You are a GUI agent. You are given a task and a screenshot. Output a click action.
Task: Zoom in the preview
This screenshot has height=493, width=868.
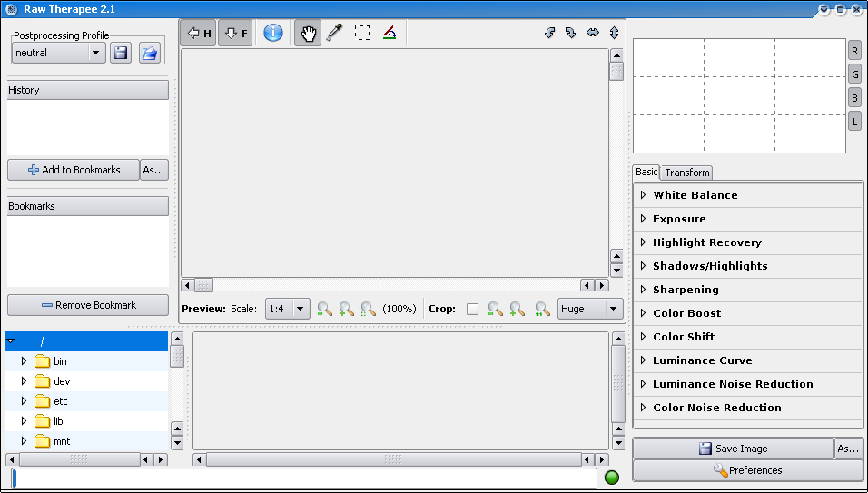347,309
